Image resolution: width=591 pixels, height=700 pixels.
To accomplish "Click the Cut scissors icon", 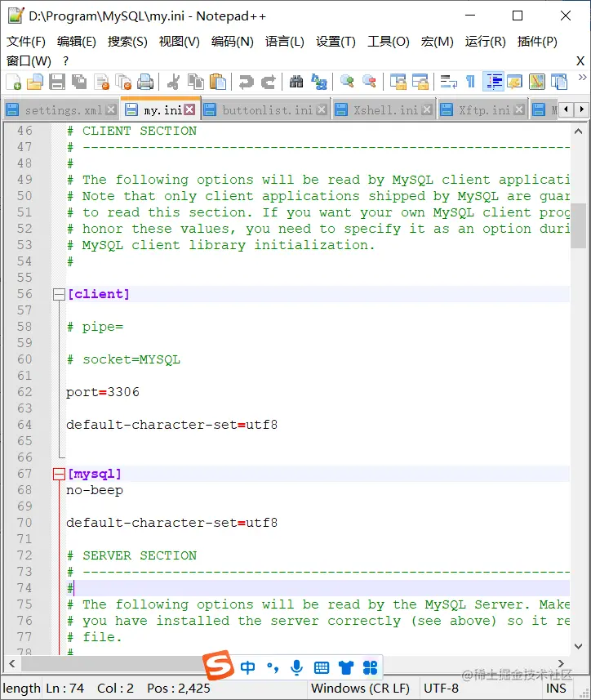I will point(174,82).
